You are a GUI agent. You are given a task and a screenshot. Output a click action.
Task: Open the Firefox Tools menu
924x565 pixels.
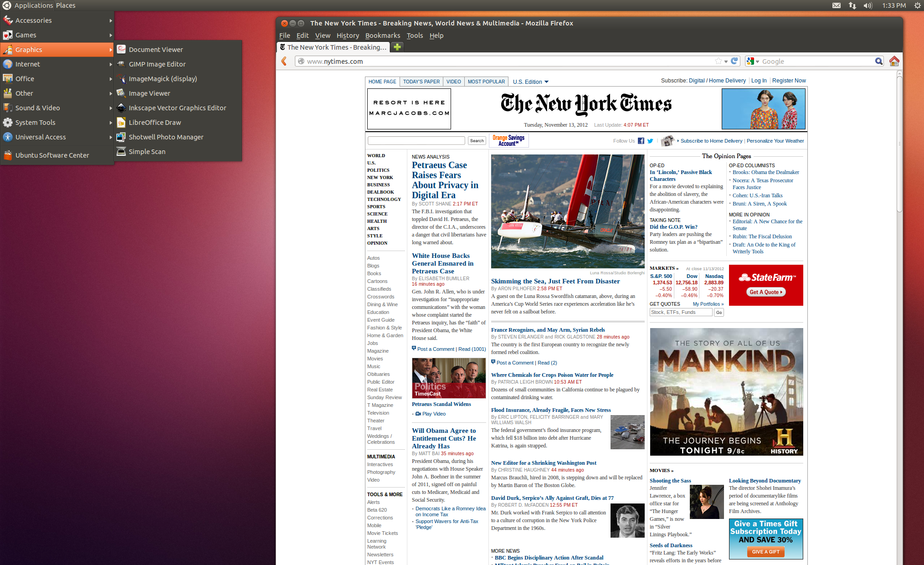pos(415,36)
